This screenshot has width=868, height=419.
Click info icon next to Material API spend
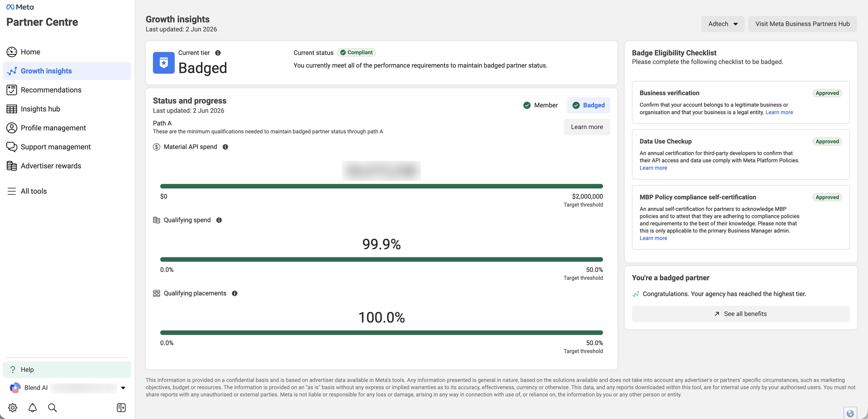[225, 147]
